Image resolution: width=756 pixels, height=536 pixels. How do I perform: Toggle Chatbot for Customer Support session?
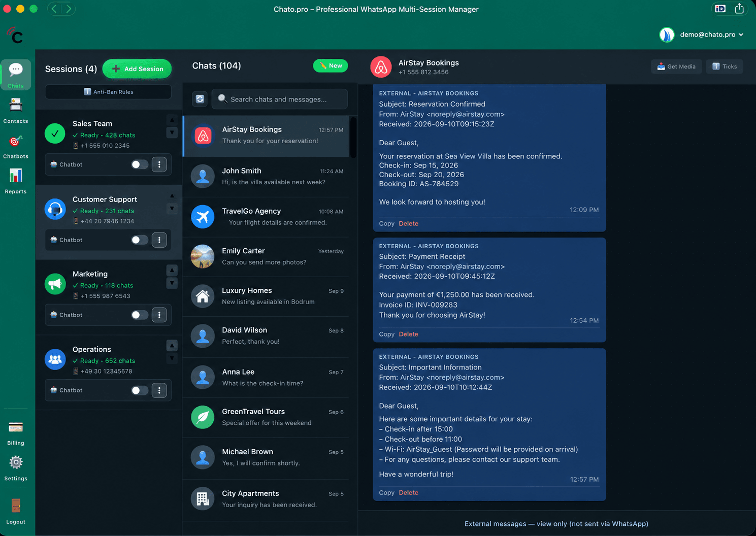tap(140, 240)
